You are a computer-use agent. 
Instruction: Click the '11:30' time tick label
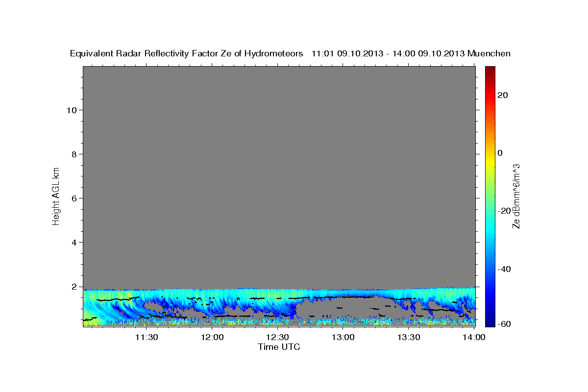pos(146,337)
